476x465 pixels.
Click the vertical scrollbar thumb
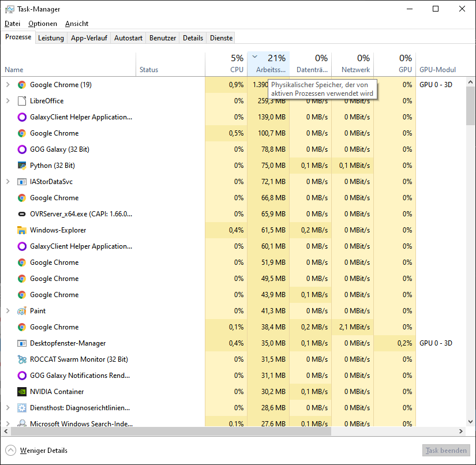[x=470, y=106]
